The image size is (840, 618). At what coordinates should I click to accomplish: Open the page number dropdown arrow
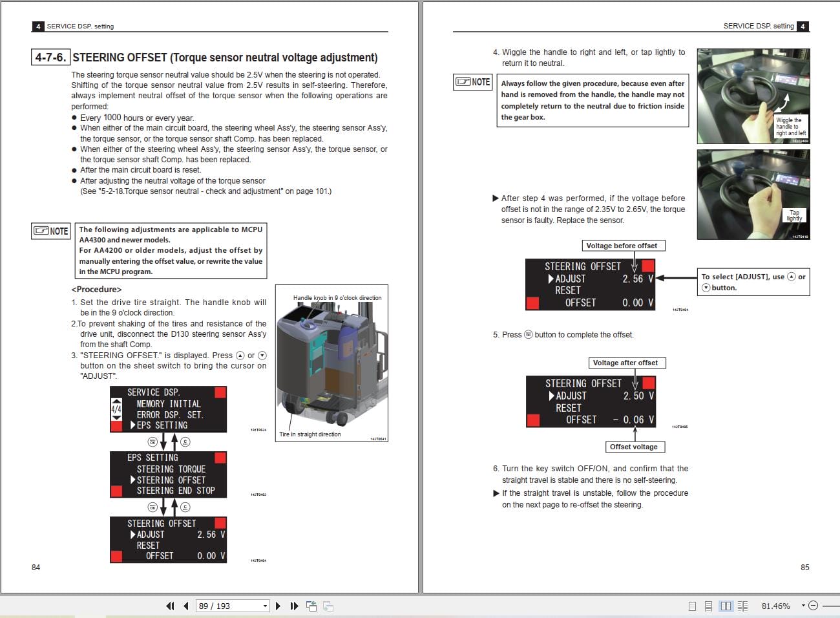tap(265, 606)
